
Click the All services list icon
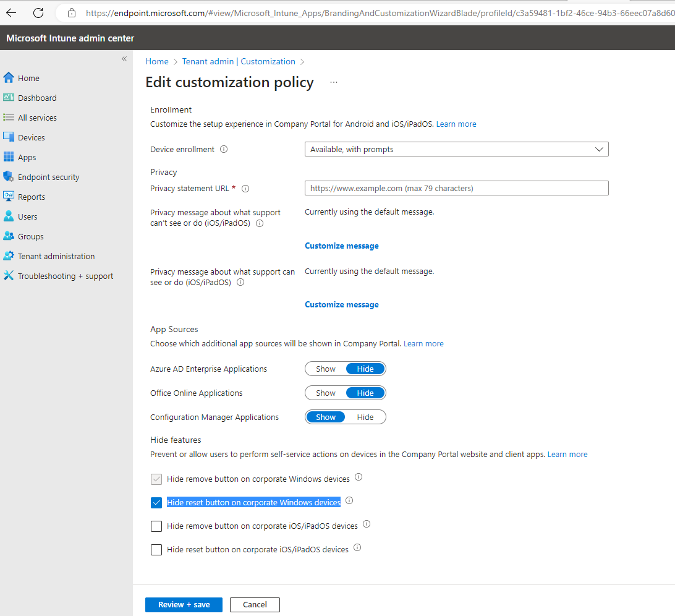tap(9, 117)
